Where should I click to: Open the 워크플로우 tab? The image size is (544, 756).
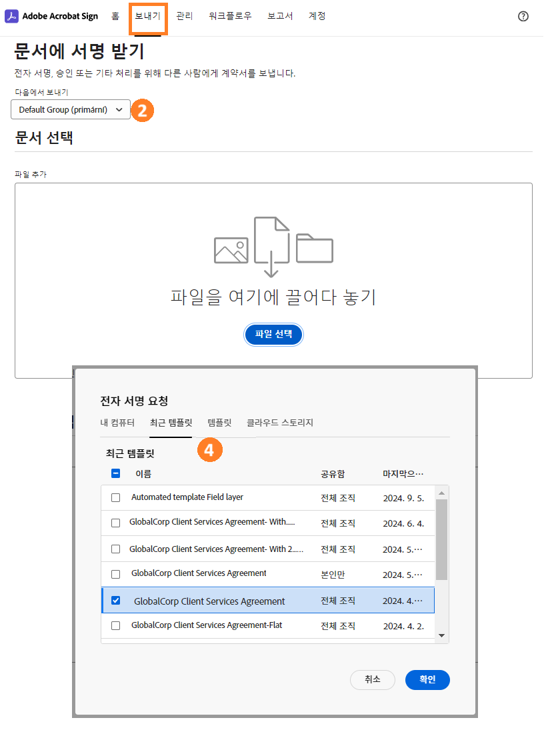point(229,15)
